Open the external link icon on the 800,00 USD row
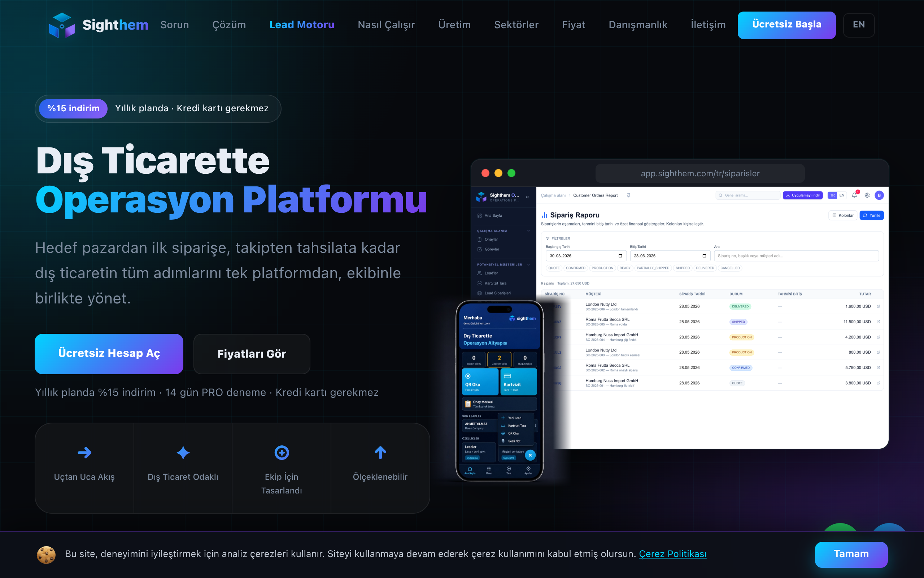The width and height of the screenshot is (924, 578). (878, 352)
